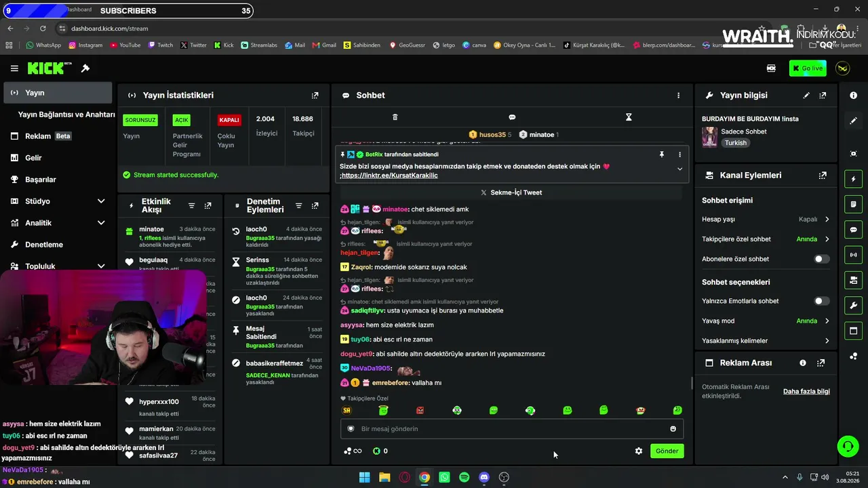Focus the Chrome address bar
This screenshot has width=868, height=488.
click(407, 28)
